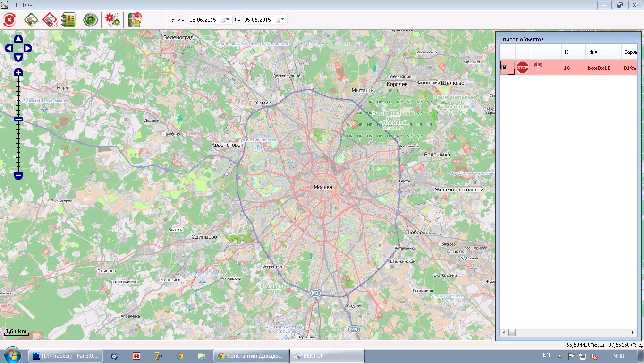Viewport: 644px width, 363px height.
Task: Click the red flags icon in object row
Action: pos(538,67)
